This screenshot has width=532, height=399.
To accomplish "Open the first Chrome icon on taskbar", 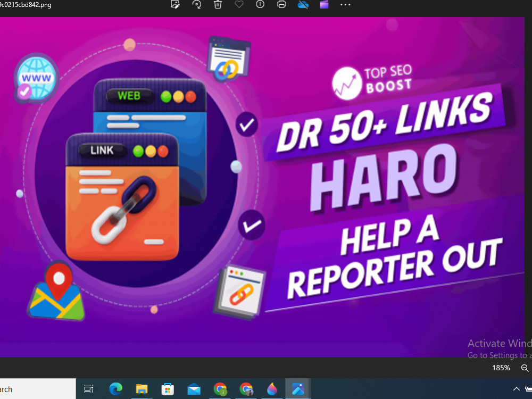I will pyautogui.click(x=220, y=389).
